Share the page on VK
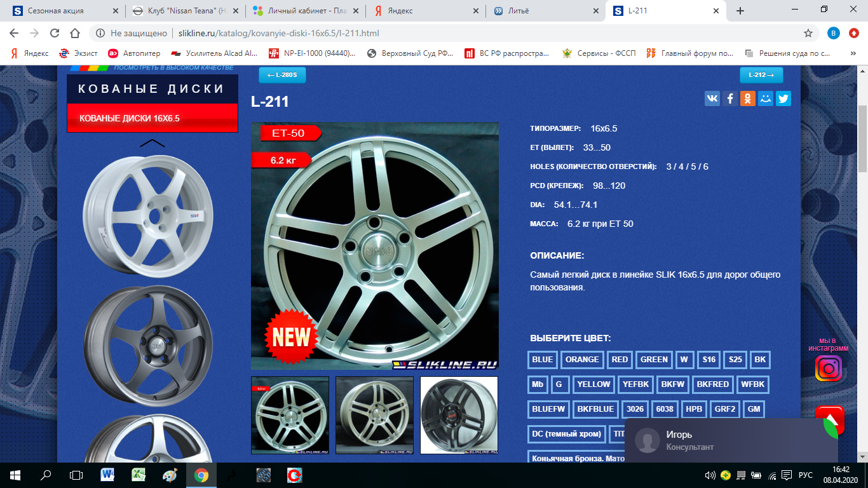 click(x=712, y=98)
